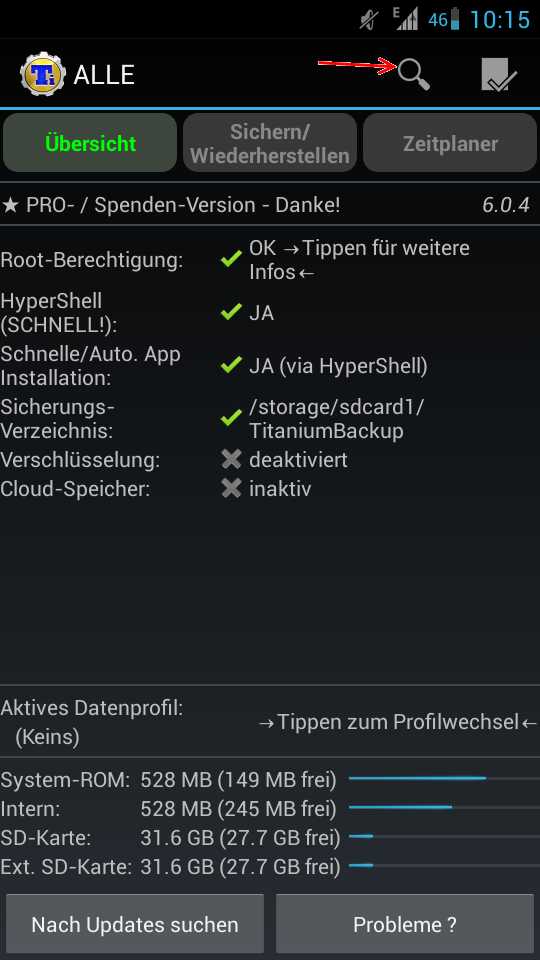Image resolution: width=540 pixels, height=960 pixels.
Task: Tap the System-ROM storage usage bar
Action: point(444,778)
